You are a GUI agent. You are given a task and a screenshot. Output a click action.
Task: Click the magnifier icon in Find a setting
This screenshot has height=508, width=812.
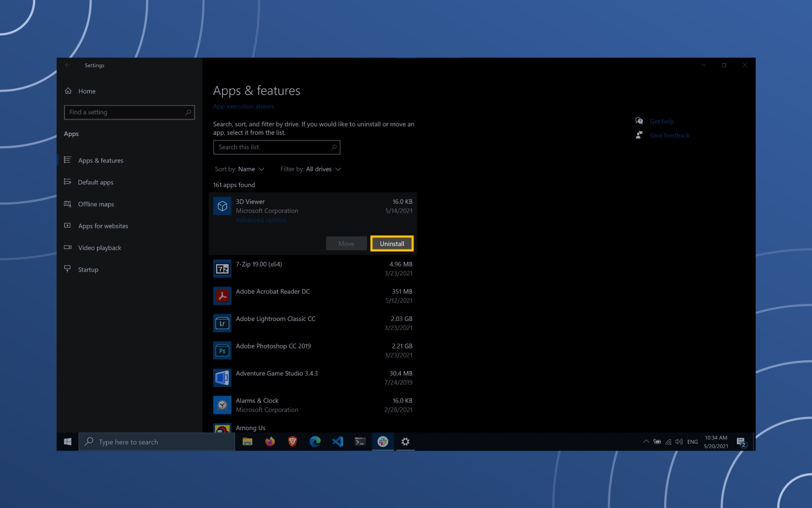[188, 112]
